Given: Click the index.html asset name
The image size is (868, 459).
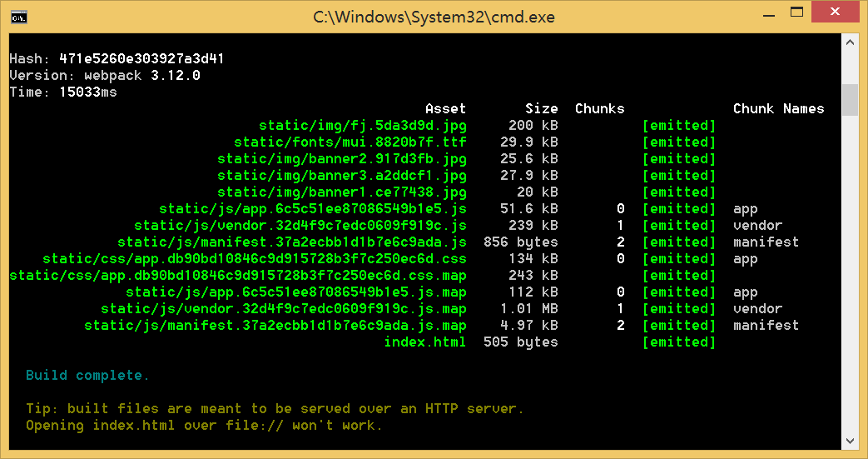Looking at the screenshot, I should 425,342.
